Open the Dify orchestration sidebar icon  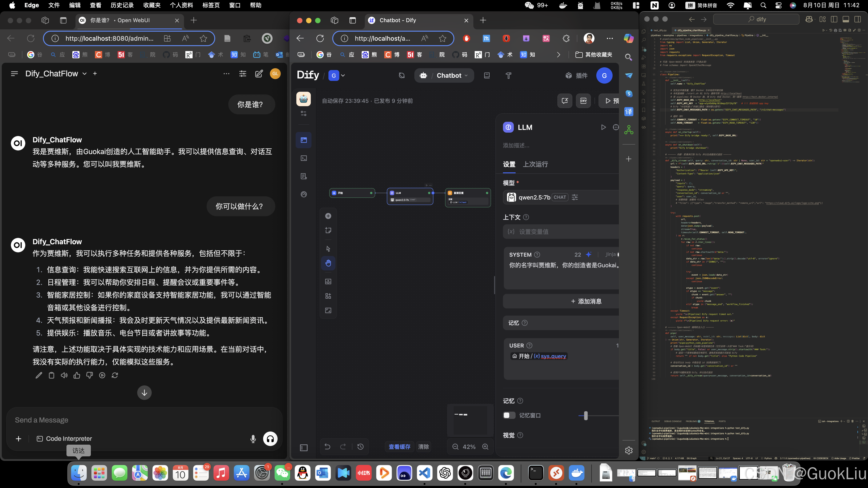[304, 140]
